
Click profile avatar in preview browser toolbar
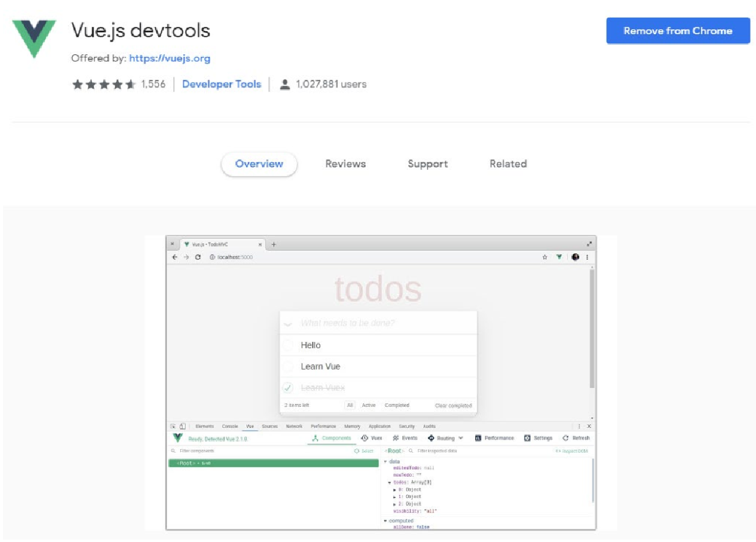[575, 257]
